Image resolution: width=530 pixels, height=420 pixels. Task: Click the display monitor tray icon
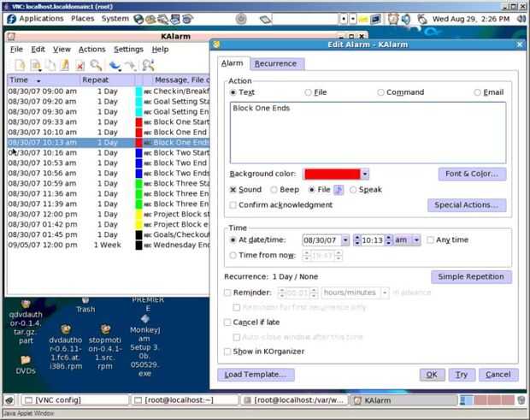coord(375,19)
